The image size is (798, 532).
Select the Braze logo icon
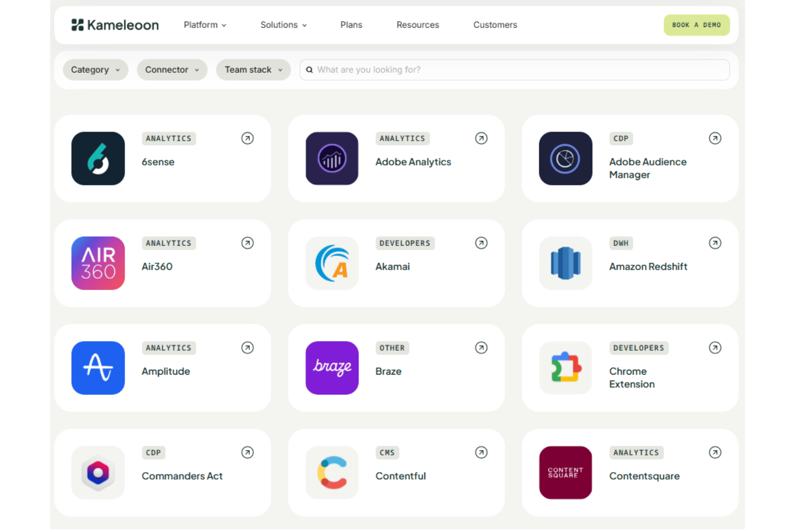click(332, 368)
